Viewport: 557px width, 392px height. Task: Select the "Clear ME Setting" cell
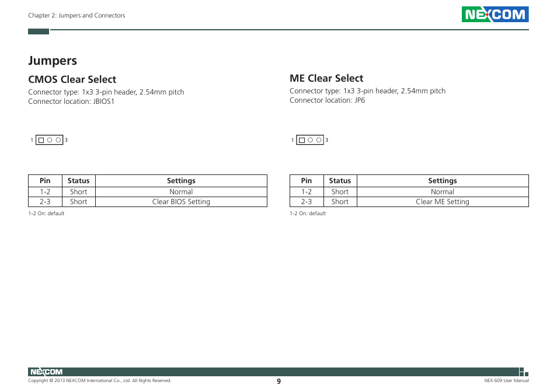443,202
